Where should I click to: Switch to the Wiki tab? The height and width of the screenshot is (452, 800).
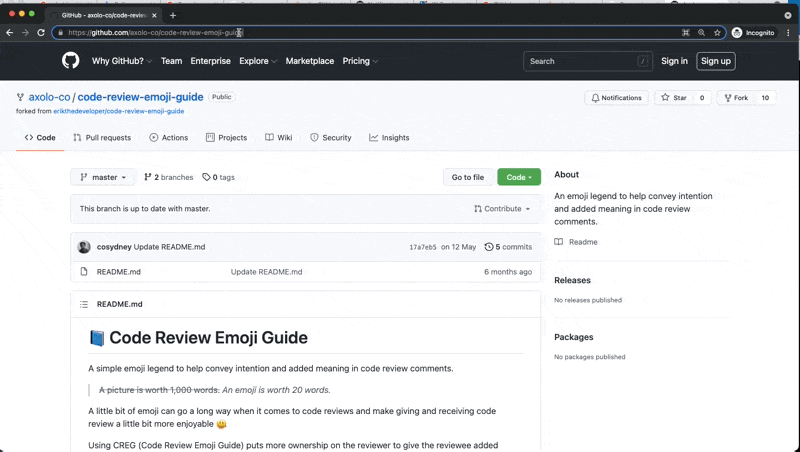[279, 138]
